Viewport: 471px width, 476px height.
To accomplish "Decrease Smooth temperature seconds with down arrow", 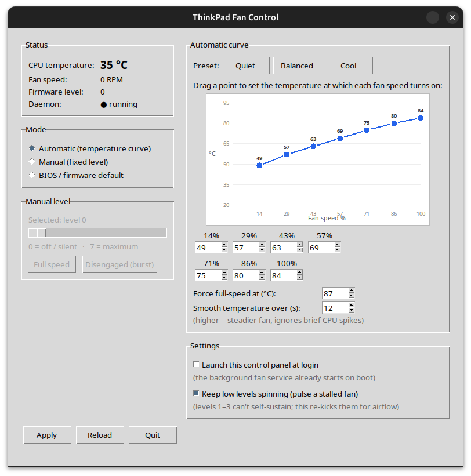I will tap(352, 311).
